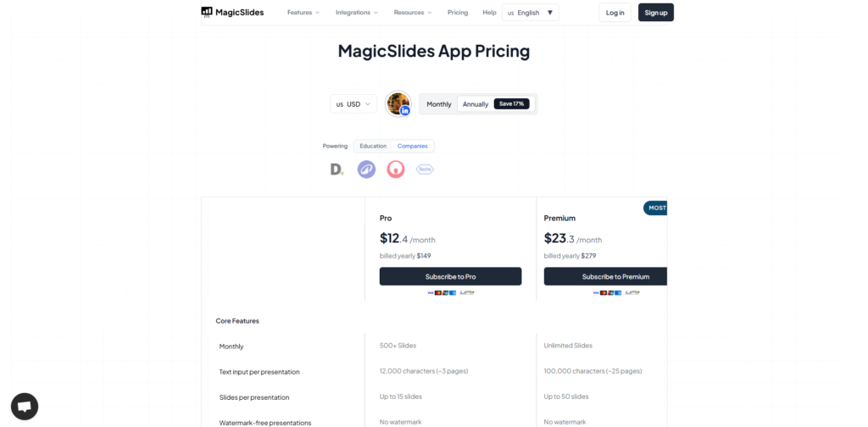Open the Help menu item
Viewport: 868px width, 427px height.
coord(489,13)
